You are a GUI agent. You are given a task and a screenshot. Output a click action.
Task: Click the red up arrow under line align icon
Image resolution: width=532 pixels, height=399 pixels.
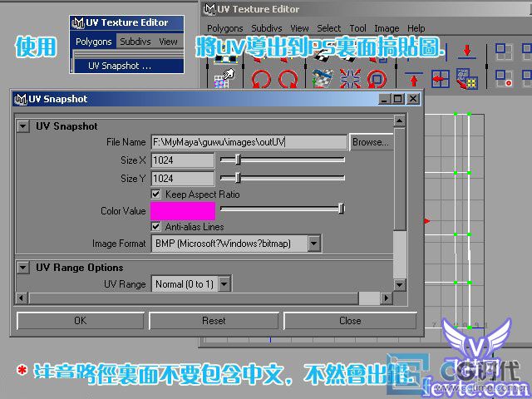tap(414, 79)
